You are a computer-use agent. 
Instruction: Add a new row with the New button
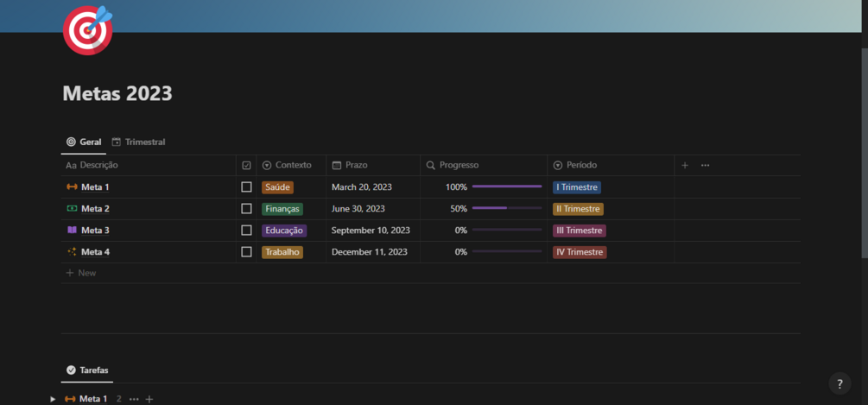[81, 273]
